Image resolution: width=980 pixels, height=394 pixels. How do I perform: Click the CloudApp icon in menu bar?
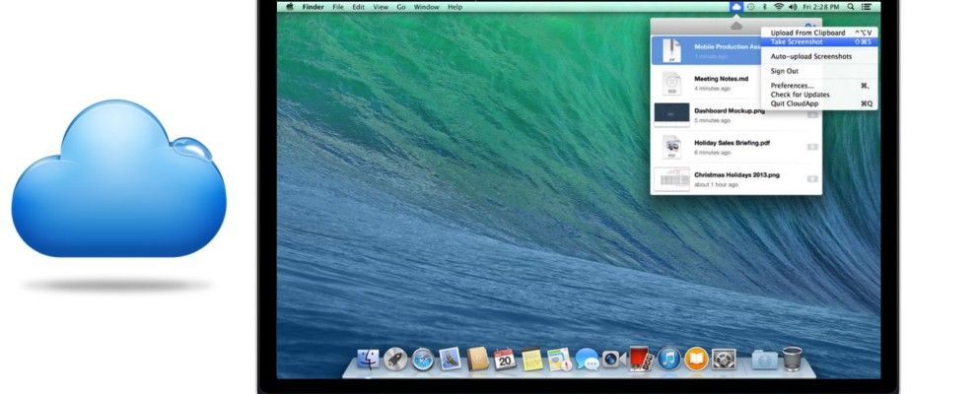(735, 7)
